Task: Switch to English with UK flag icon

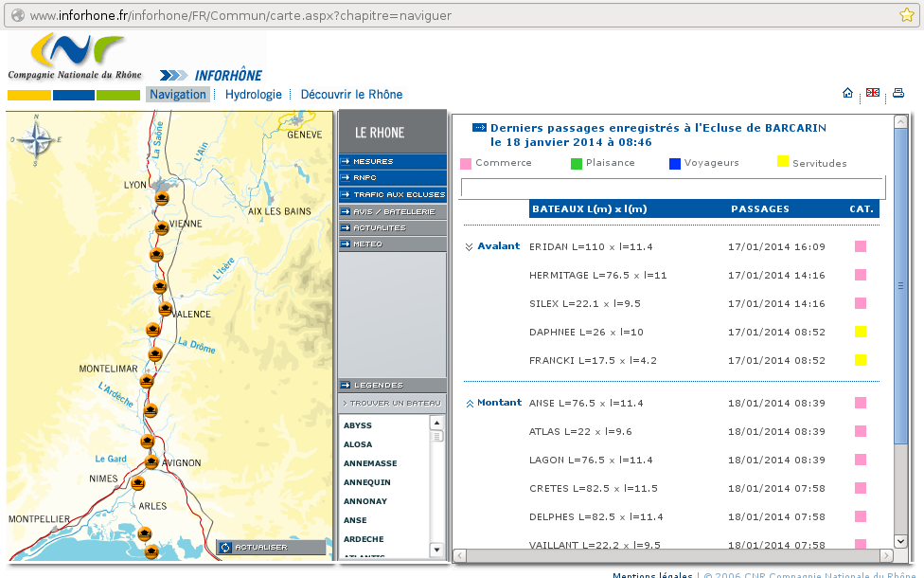Action: [x=872, y=93]
